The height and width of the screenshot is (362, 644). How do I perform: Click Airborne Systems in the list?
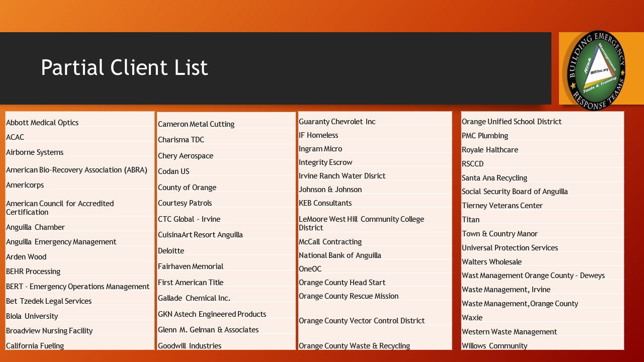pyautogui.click(x=35, y=152)
